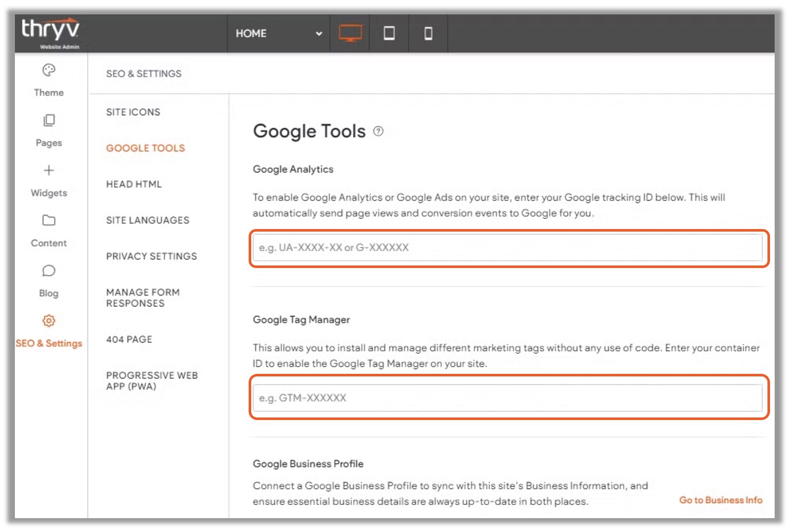The image size is (788, 532).
Task: Select the SEO & Settings gear icon
Action: click(49, 321)
